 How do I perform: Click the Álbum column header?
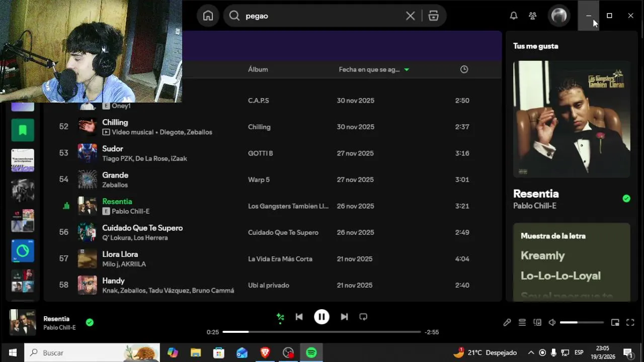pyautogui.click(x=258, y=69)
